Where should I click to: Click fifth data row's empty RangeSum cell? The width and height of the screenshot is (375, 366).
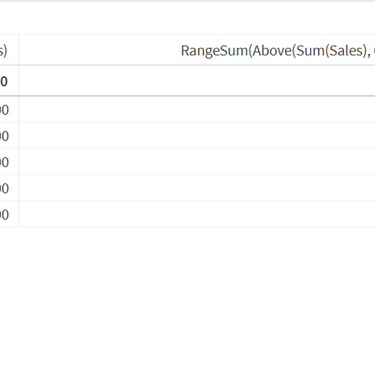point(197,214)
